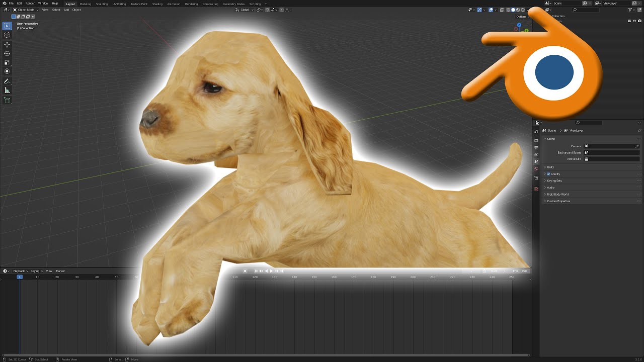This screenshot has width=644, height=362.
Task: Open the Edit menu
Action: [x=19, y=4]
